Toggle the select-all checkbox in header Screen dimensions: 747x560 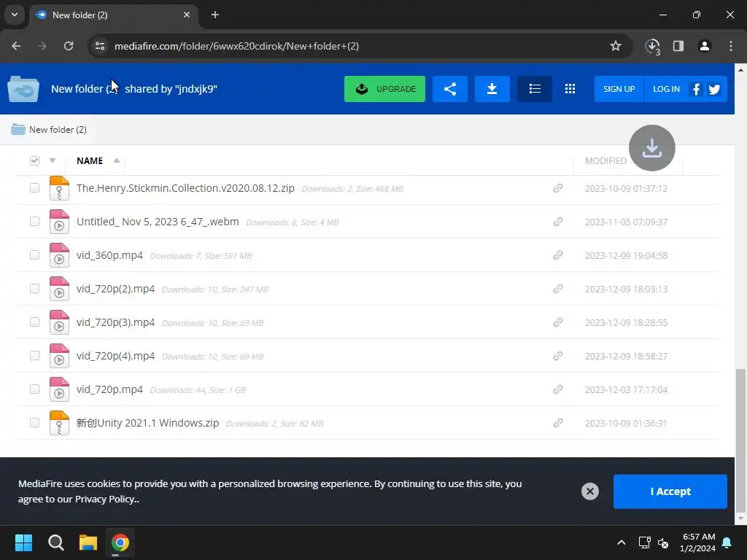coord(34,161)
